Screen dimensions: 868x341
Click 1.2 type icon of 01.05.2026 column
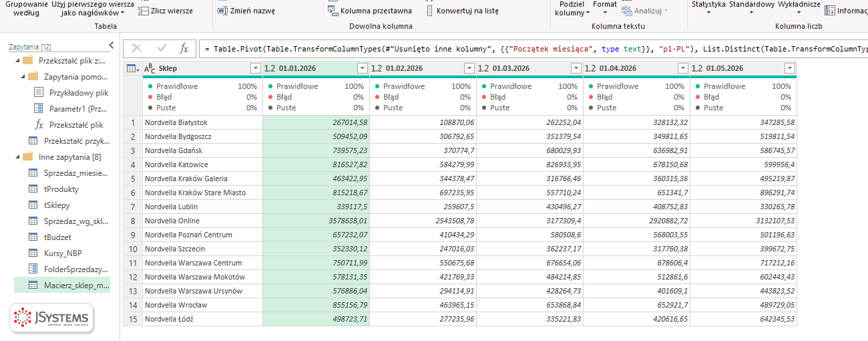pyautogui.click(x=697, y=68)
